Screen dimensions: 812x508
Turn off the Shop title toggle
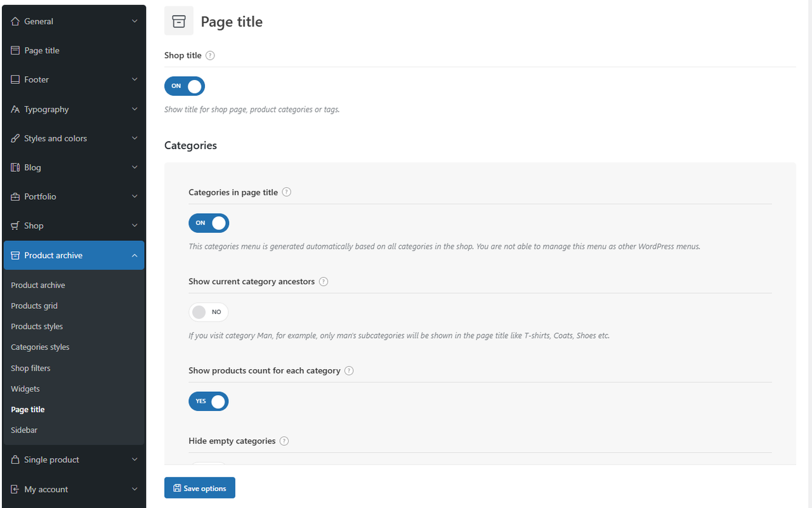(185, 86)
